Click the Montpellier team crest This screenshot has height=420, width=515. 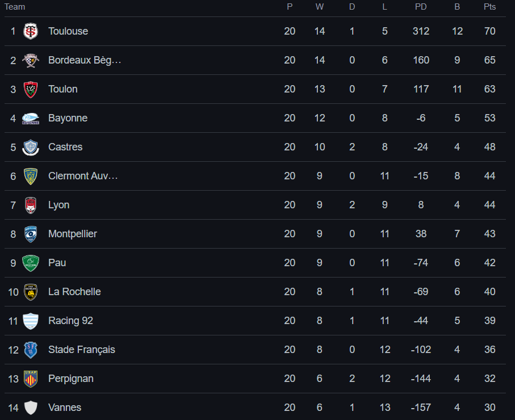(x=31, y=234)
